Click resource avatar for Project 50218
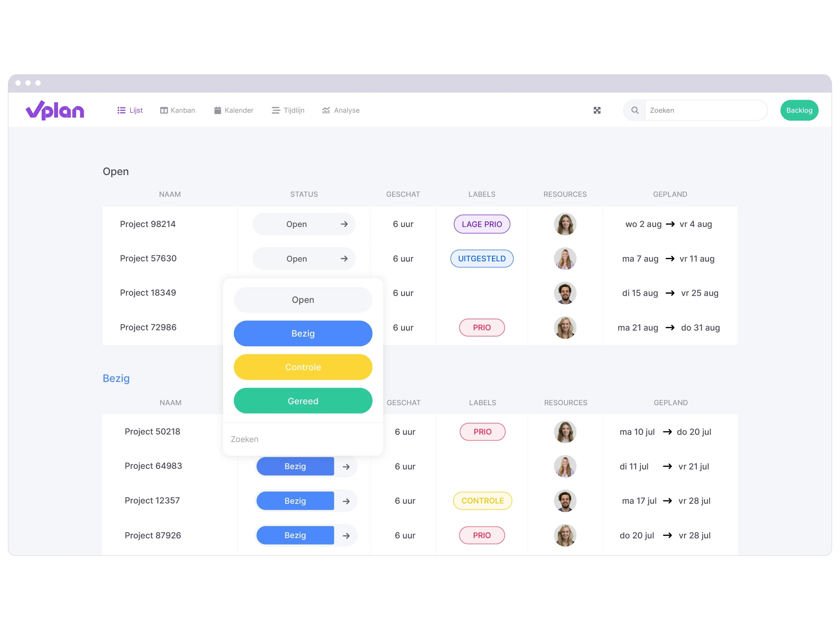This screenshot has height=630, width=840. (565, 431)
